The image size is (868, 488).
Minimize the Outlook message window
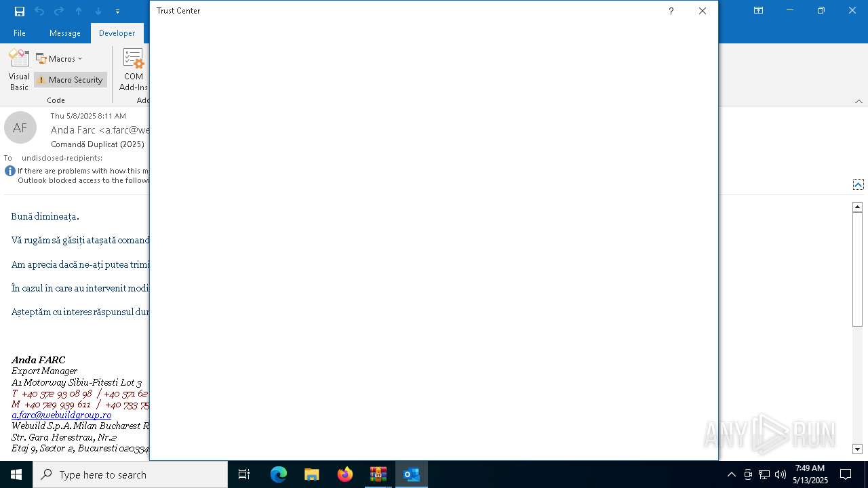click(790, 10)
